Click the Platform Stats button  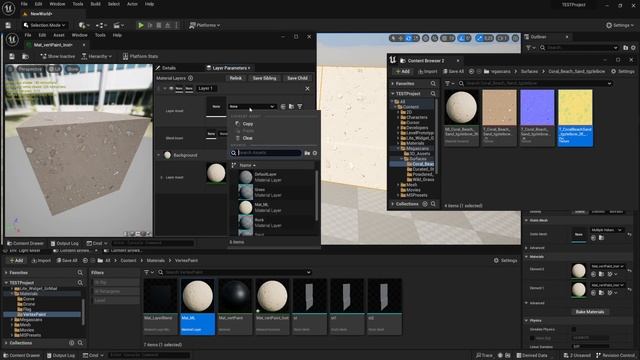(x=140, y=56)
